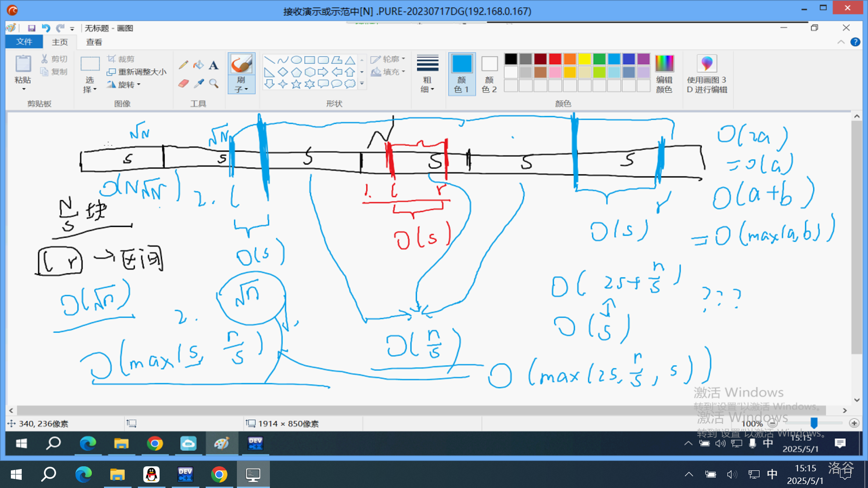Open Dev-C++ in the remote taskbar
868x488 pixels.
coord(255,444)
